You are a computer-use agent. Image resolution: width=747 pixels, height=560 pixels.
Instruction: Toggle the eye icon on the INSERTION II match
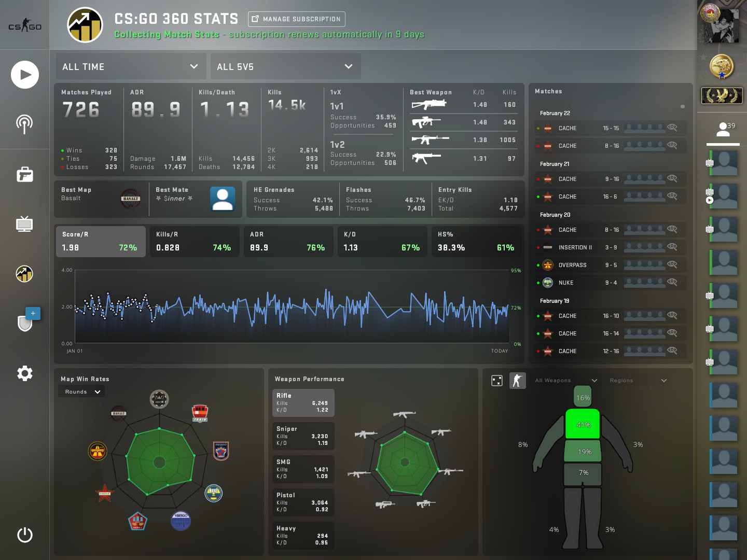tap(672, 247)
